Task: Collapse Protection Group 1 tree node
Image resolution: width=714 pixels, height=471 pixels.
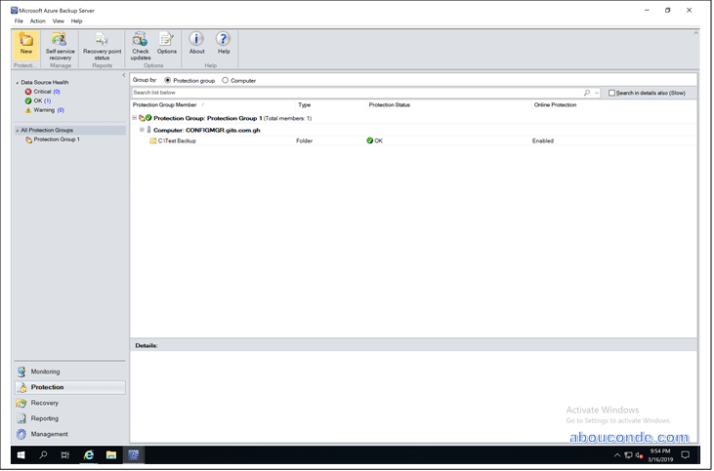Action: pos(135,118)
